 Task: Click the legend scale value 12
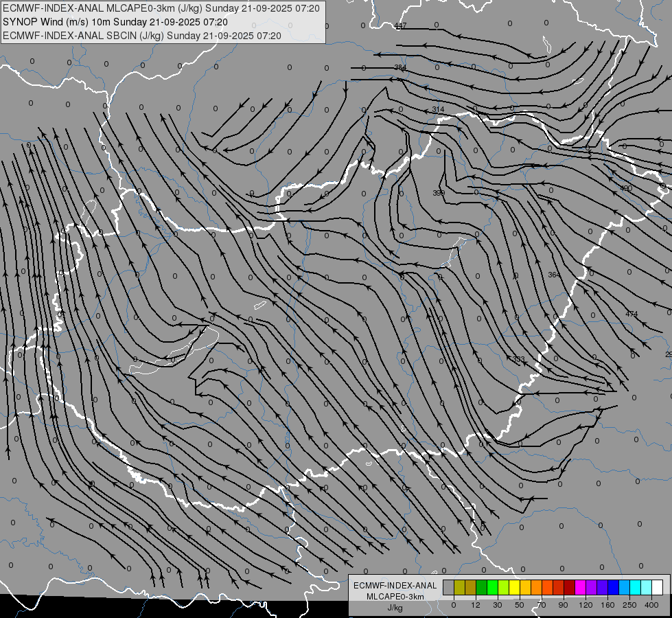click(x=476, y=605)
